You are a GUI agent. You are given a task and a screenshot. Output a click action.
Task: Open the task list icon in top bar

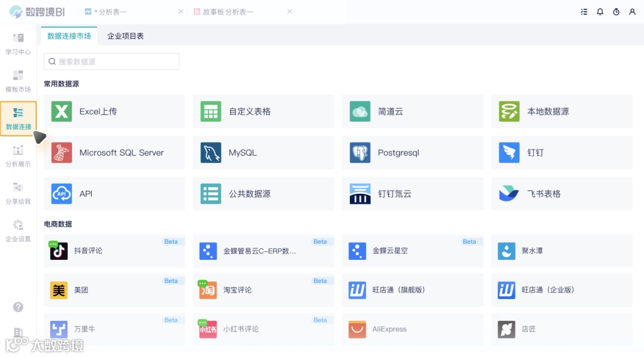coord(584,12)
